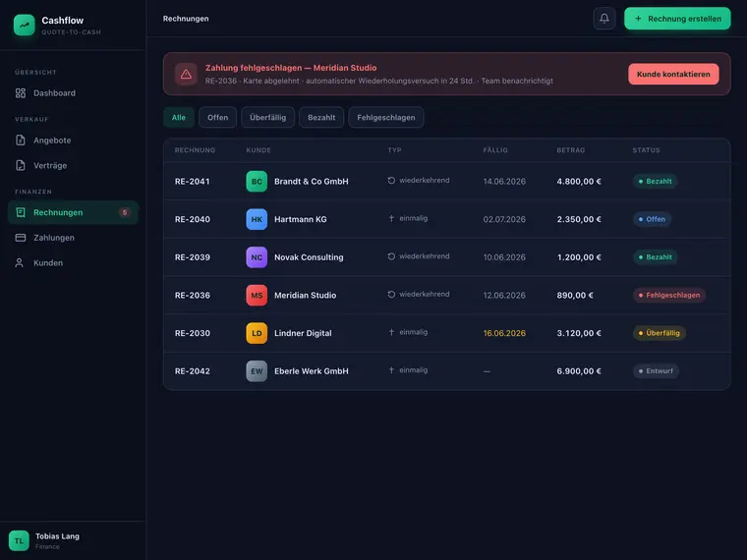Click the Bezahlt status badge of RE-2041
The image size is (747, 560).
(655, 182)
